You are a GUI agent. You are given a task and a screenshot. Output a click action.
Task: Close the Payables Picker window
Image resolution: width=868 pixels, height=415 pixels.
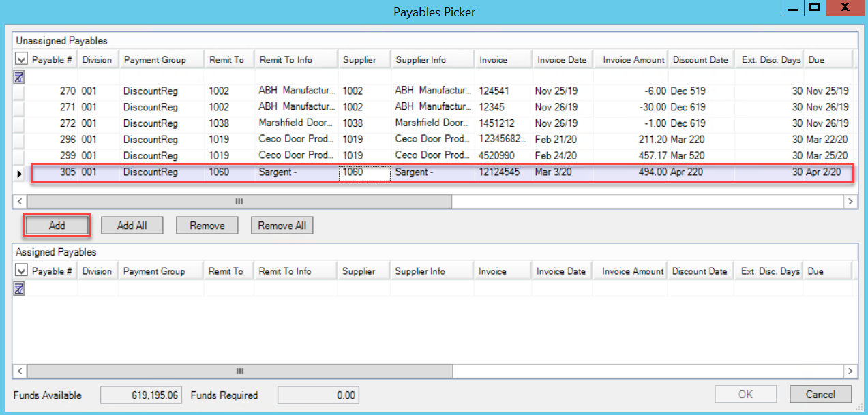pyautogui.click(x=845, y=7)
